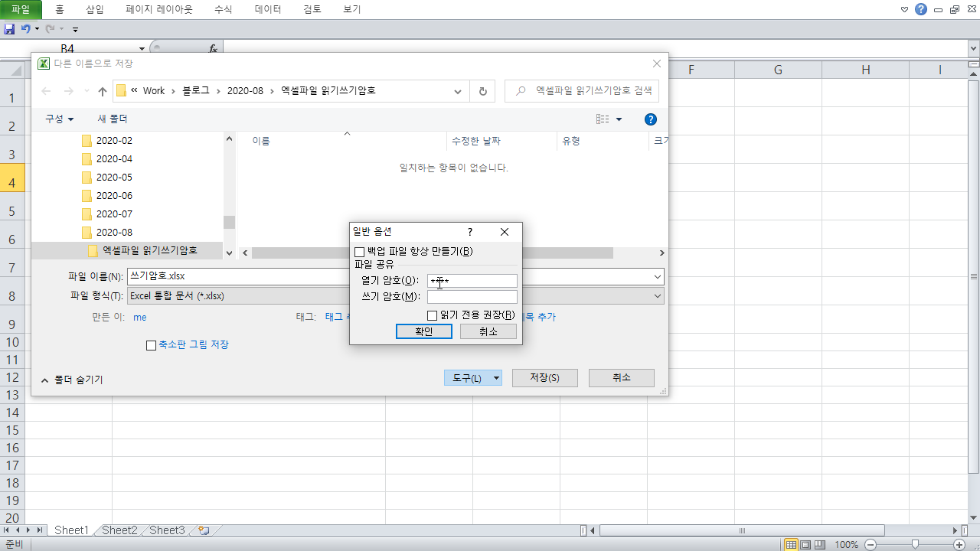
Task: Open the Undo history dropdown arrow
Action: tap(37, 29)
